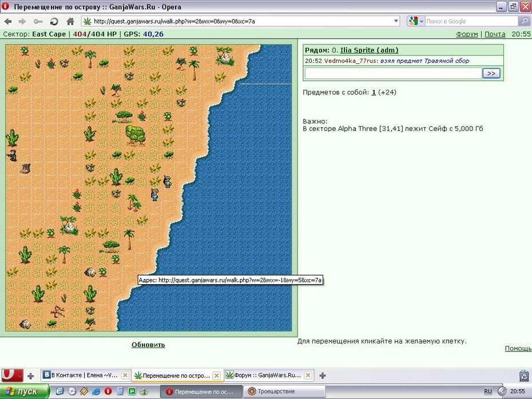
Task: Open the Windows пуск start menu
Action: pyautogui.click(x=25, y=392)
